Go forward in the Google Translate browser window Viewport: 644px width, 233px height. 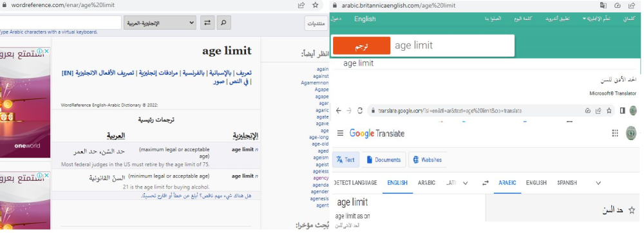pyautogui.click(x=348, y=110)
